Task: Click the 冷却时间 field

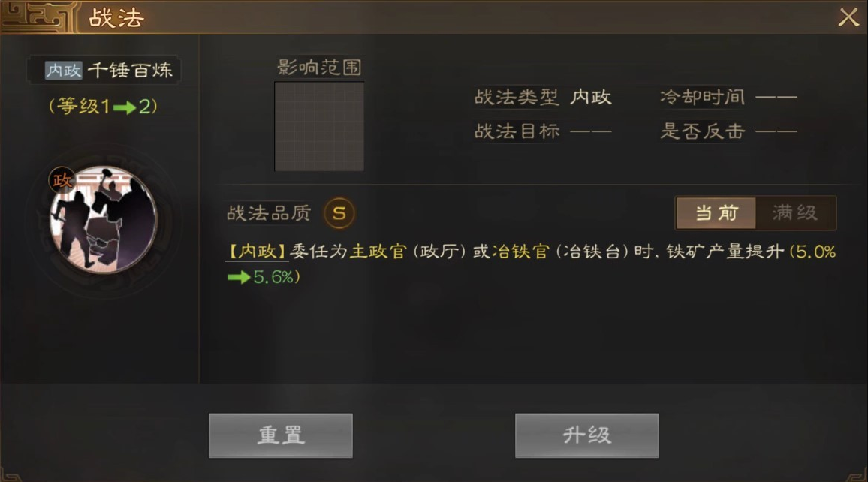Action: click(x=728, y=98)
